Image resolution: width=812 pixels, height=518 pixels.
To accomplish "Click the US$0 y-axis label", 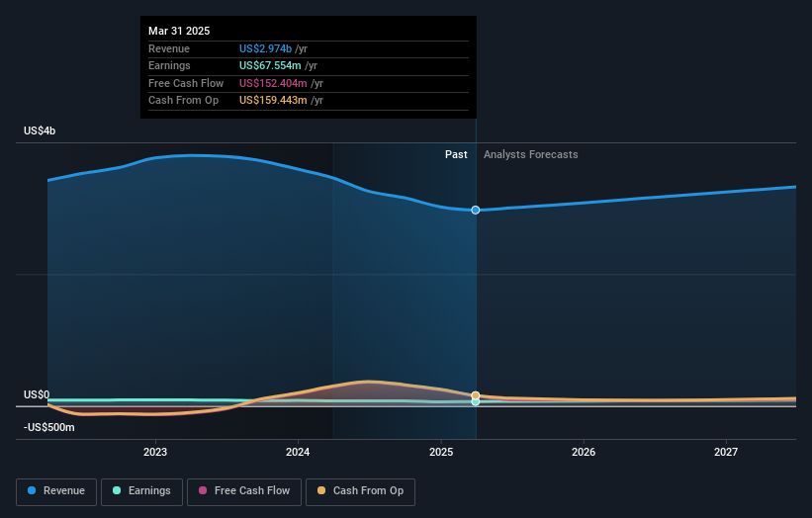I will [x=37, y=394].
